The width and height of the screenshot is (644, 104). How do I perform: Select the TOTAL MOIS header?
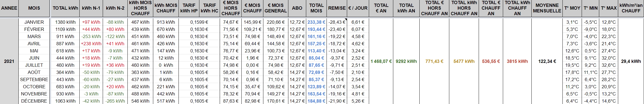(316, 8)
